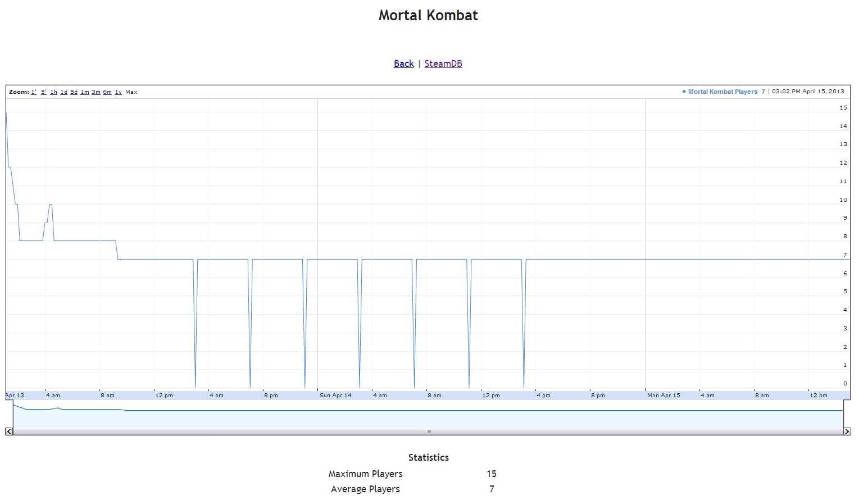868x504 pixels.
Task: Click the left scroll arrow of range selector
Action: pos(9,432)
